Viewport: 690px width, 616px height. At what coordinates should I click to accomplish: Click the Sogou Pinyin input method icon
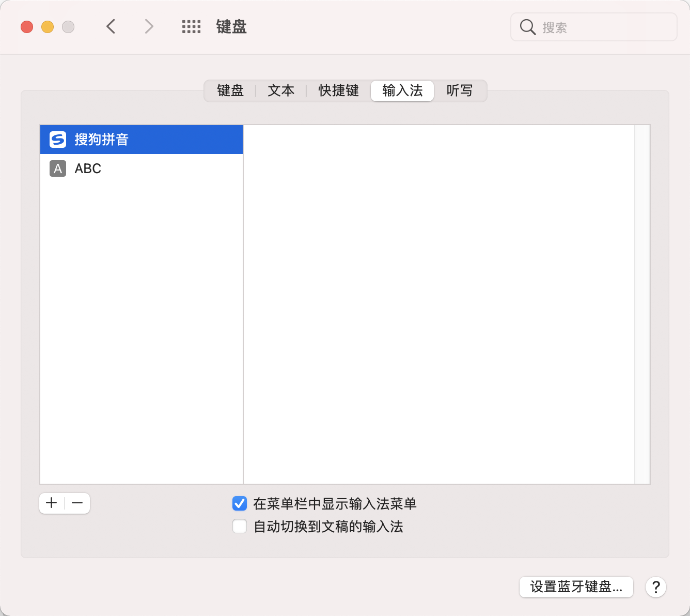point(58,140)
